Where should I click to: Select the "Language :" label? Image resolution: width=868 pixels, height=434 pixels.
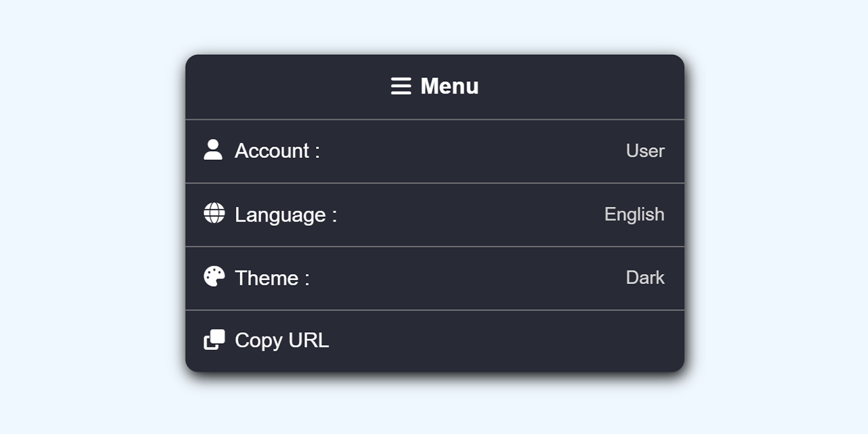tap(285, 214)
